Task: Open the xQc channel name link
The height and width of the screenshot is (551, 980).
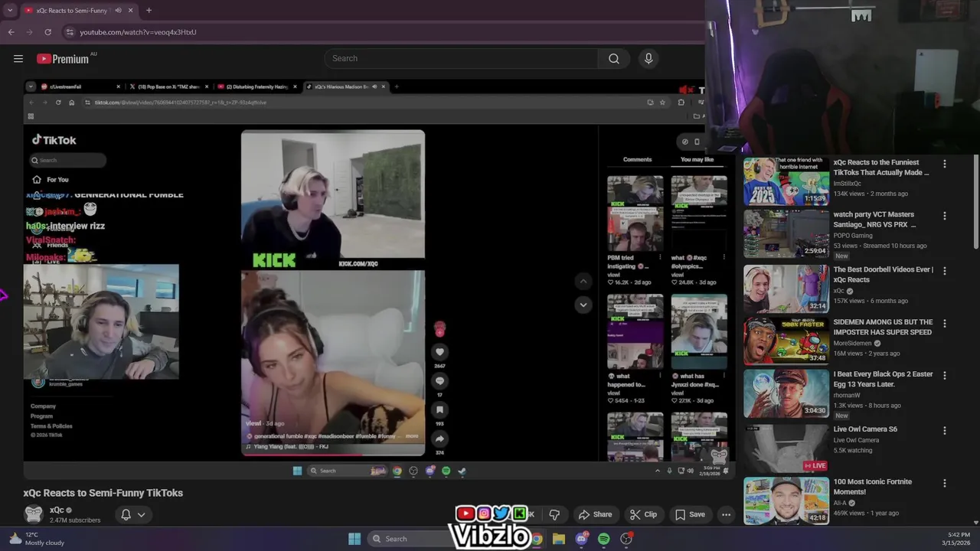Action: 57,510
